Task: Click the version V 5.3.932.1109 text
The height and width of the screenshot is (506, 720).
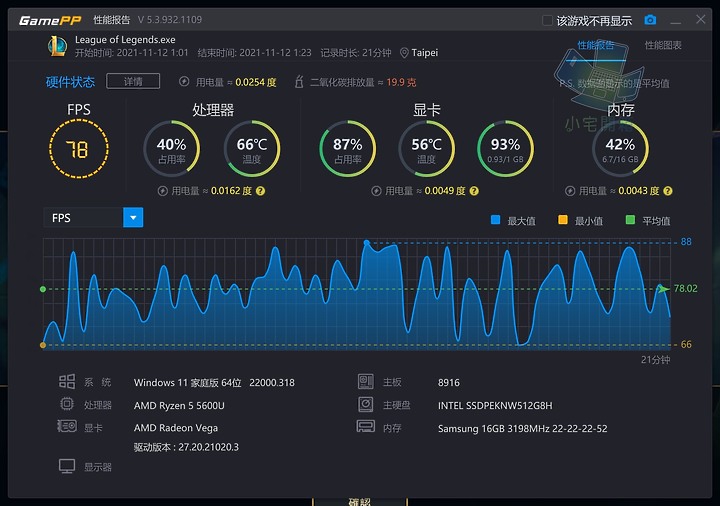Action: [x=170, y=20]
